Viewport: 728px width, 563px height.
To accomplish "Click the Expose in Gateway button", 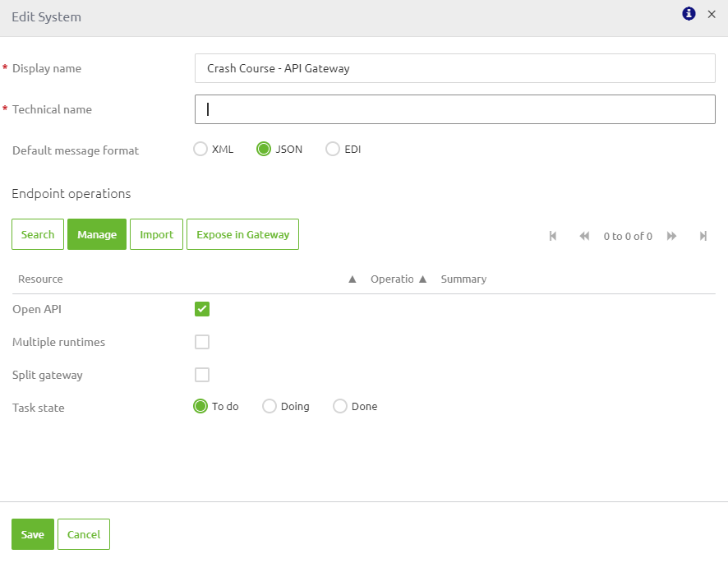I will 242,234.
